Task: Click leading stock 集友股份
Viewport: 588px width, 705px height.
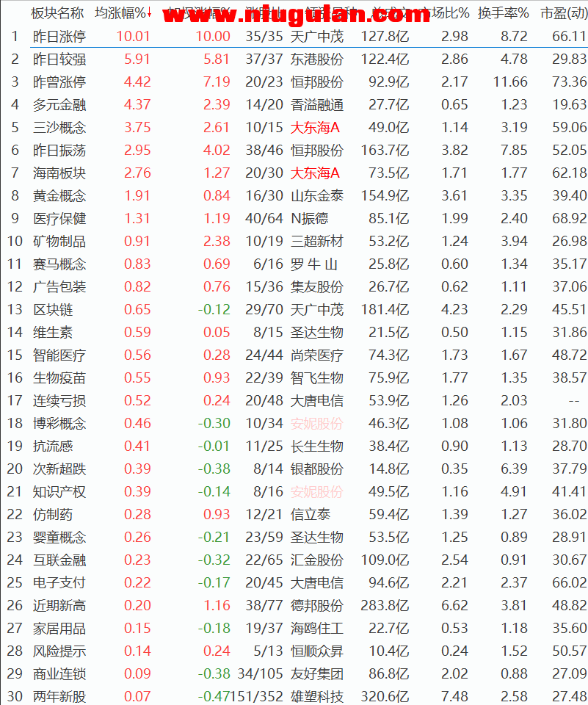Action: pos(317,287)
